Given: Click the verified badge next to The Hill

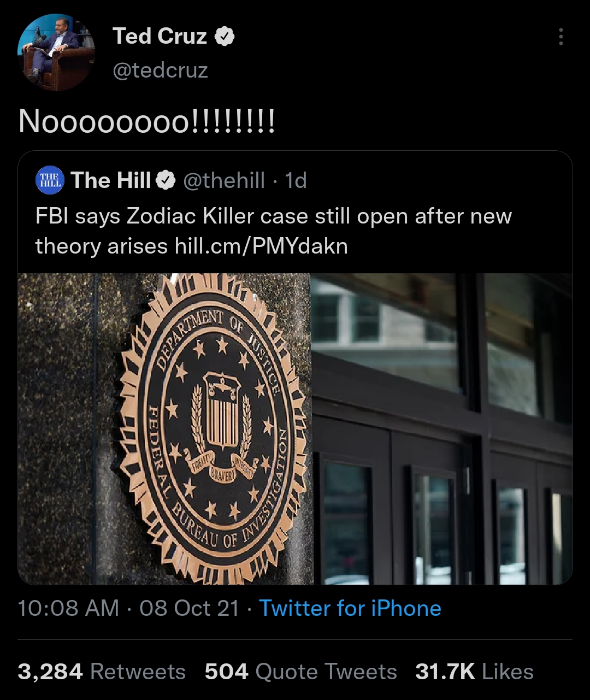Looking at the screenshot, I should [x=166, y=180].
